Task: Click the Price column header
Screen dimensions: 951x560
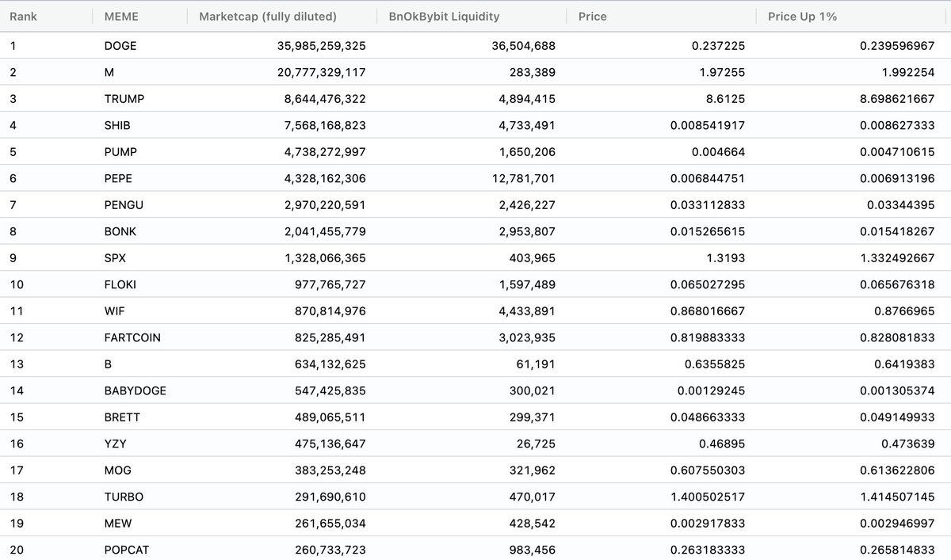Action: 593,16
